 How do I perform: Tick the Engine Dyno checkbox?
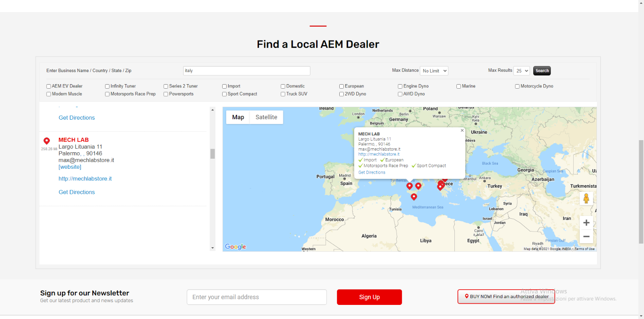point(400,86)
